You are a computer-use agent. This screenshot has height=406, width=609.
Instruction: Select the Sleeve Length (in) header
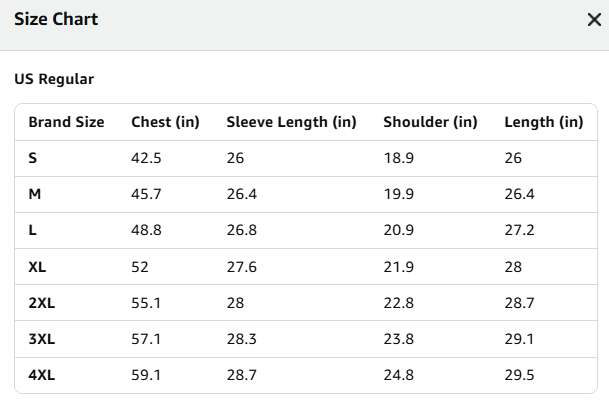pos(291,122)
